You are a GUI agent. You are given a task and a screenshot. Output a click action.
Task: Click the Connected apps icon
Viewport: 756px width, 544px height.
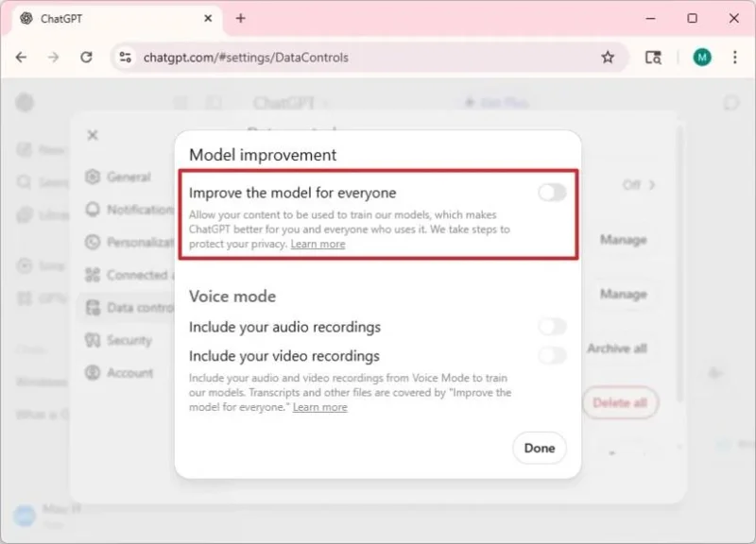click(x=93, y=275)
